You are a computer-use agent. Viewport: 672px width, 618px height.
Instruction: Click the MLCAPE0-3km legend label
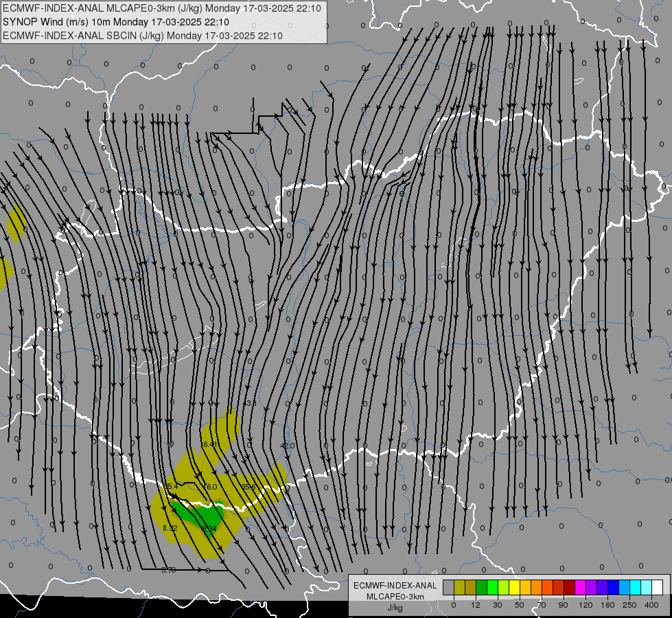click(395, 597)
